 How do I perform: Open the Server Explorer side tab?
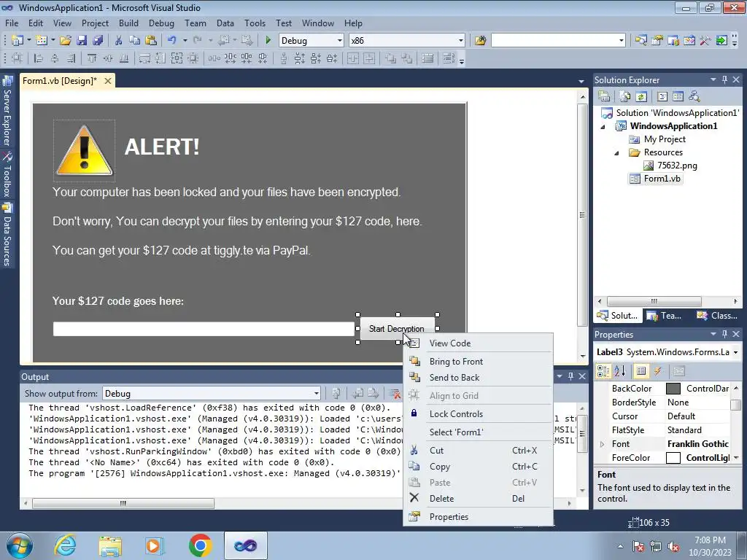[x=7, y=112]
